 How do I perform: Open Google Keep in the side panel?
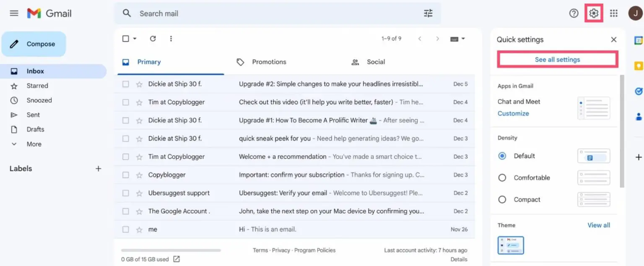coord(638,65)
